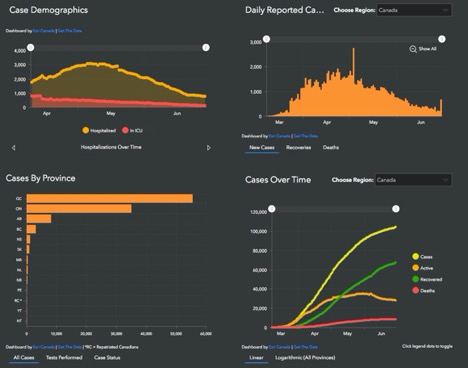Click the Show All zoom-out icon
This screenshot has height=368, width=468.
413,49
